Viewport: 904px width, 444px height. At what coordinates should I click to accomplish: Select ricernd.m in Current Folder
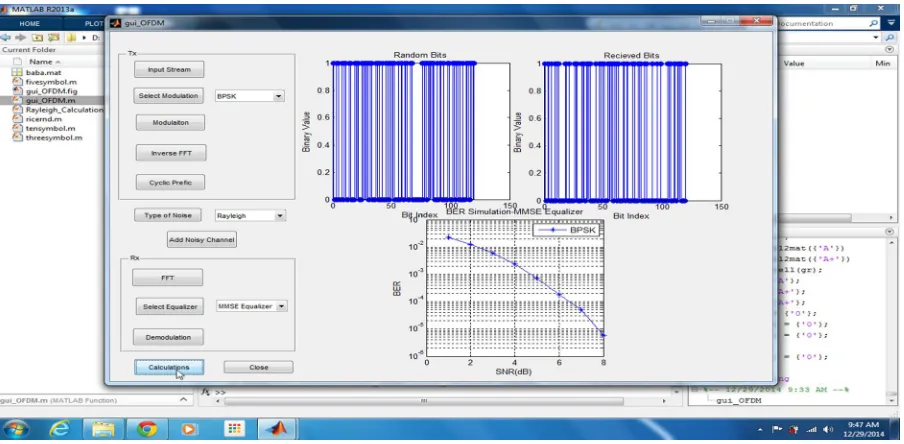[43, 119]
